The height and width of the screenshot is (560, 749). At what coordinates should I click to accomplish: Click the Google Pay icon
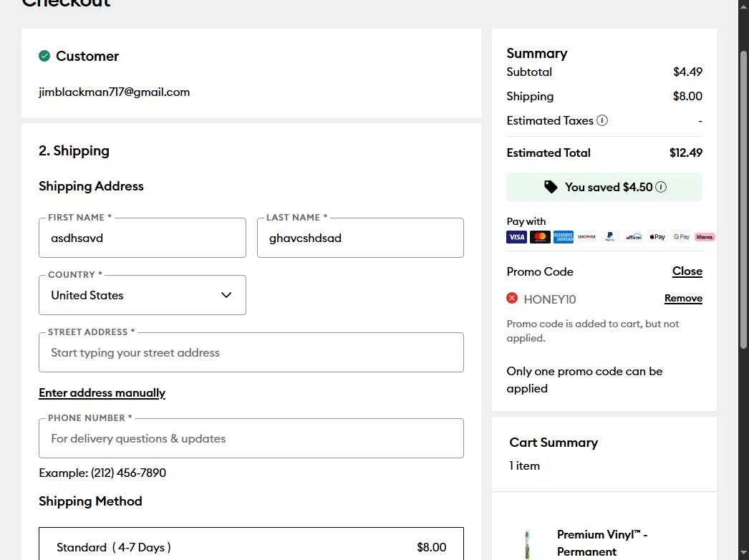pos(681,237)
